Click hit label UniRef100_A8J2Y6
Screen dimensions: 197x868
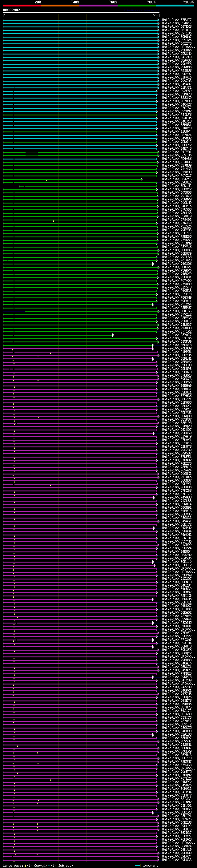pyautogui.click(x=177, y=179)
